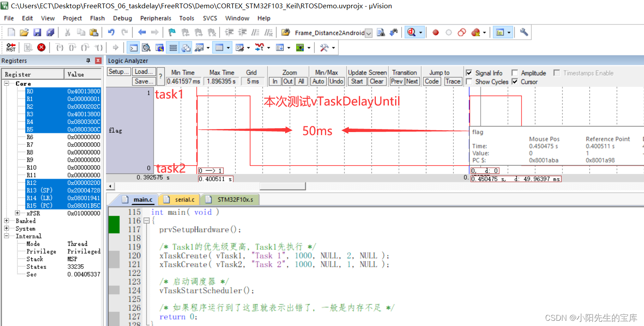Enable the Amplitude checkbox
The width and height of the screenshot is (644, 326).
point(515,73)
